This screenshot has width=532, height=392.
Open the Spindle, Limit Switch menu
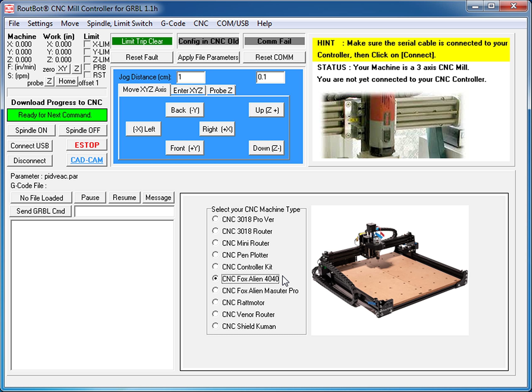point(120,23)
